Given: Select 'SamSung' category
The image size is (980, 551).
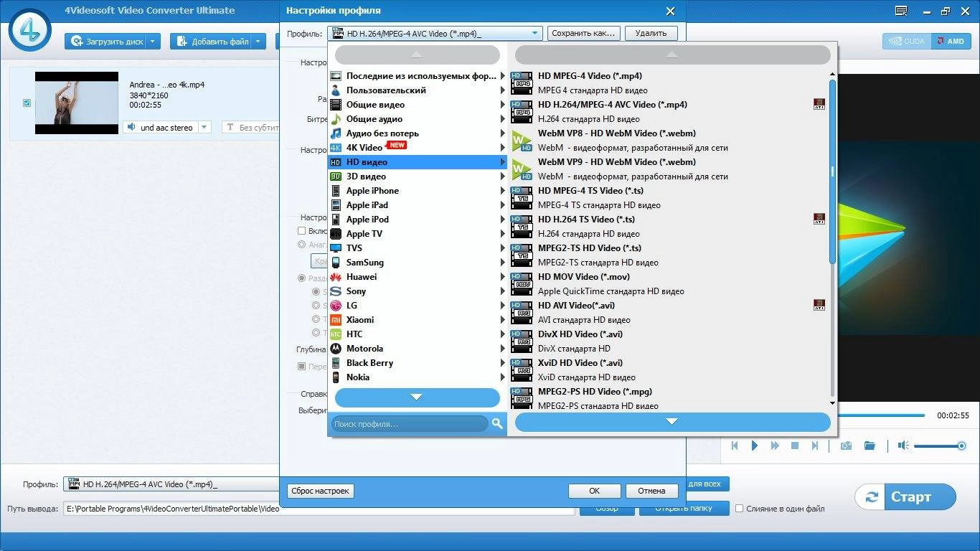Looking at the screenshot, I should [x=418, y=263].
